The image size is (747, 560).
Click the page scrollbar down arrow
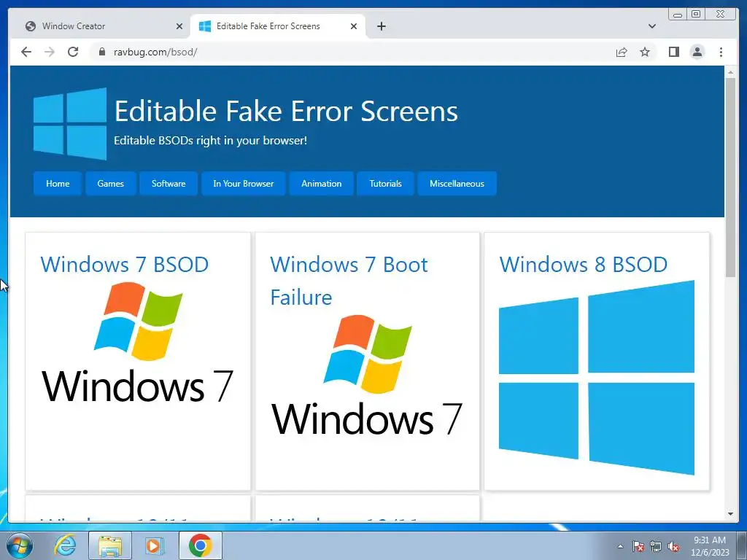tap(730, 514)
